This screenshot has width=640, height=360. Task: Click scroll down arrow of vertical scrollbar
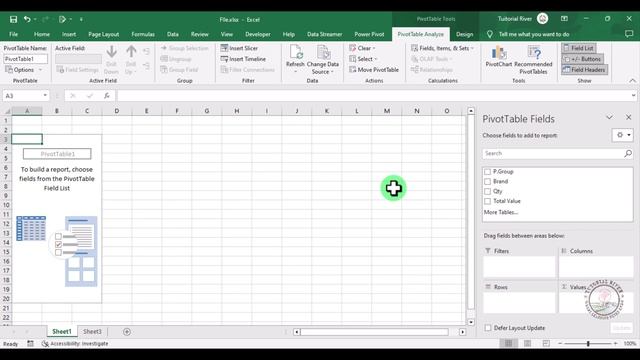[x=471, y=322]
